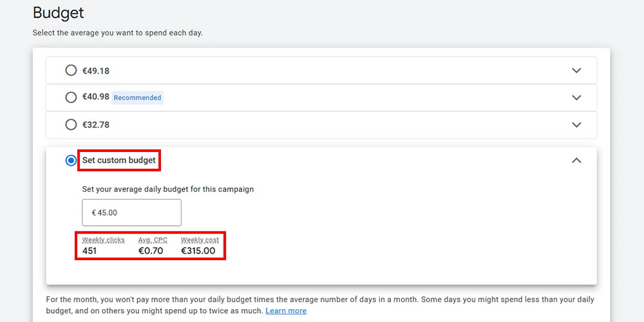This screenshot has height=322, width=644.
Task: Click the Avg. CPC label
Action: pyautogui.click(x=153, y=240)
